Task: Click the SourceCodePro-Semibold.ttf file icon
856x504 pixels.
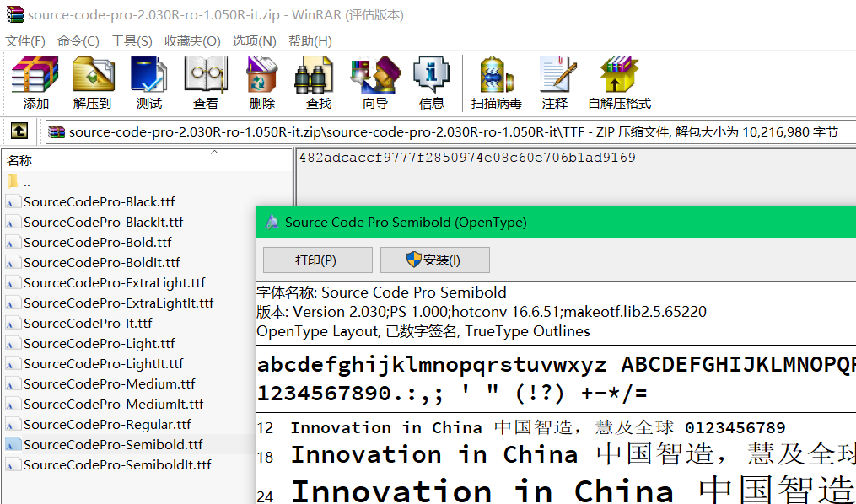Action: (13, 444)
